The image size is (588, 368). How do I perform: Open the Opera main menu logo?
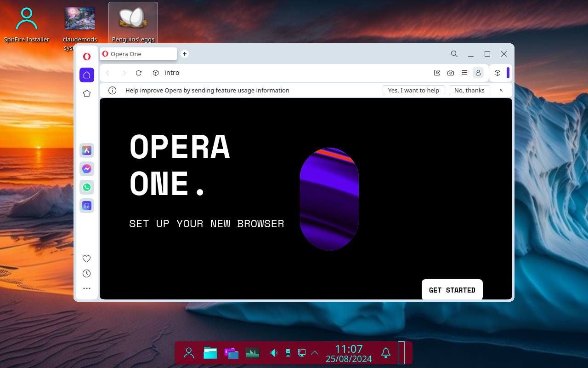(86, 57)
